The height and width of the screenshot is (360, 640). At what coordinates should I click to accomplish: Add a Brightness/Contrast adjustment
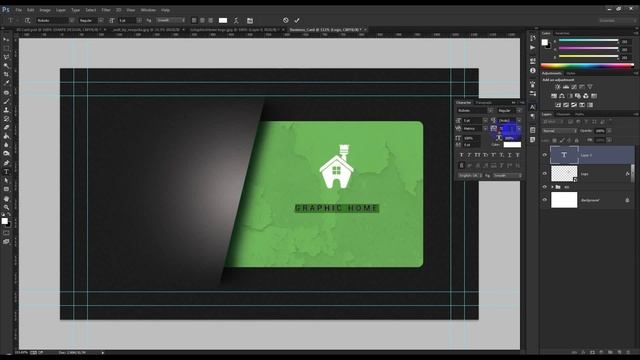tap(558, 87)
